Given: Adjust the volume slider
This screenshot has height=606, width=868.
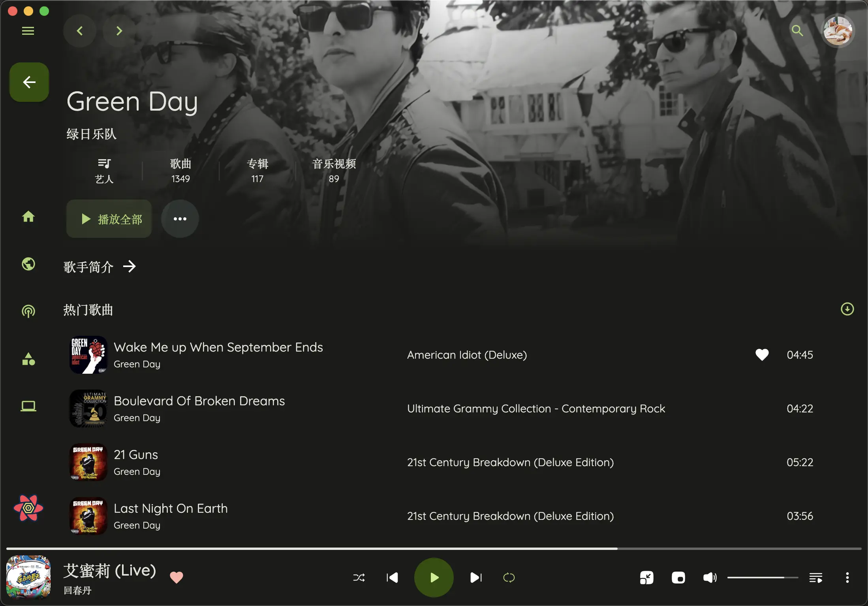Looking at the screenshot, I should pos(762,578).
